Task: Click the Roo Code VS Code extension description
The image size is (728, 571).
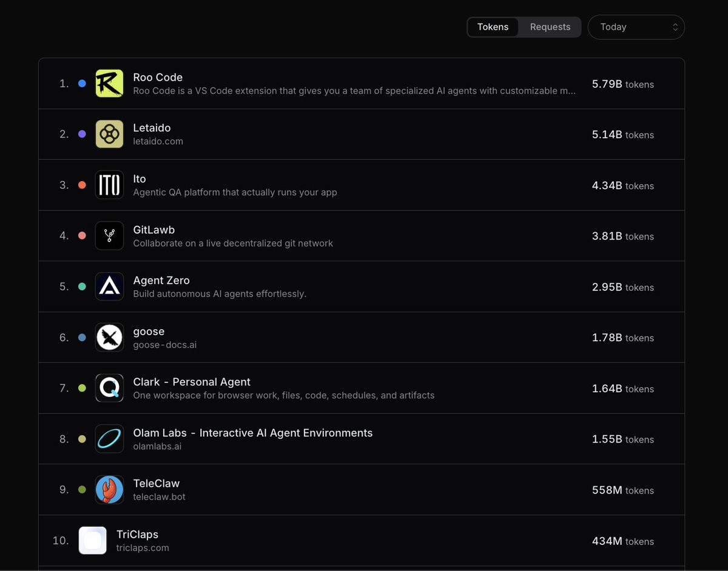Action: click(354, 91)
